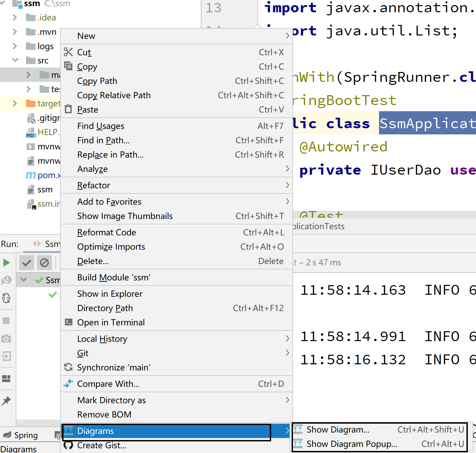Select Local History entry

pyautogui.click(x=177, y=339)
